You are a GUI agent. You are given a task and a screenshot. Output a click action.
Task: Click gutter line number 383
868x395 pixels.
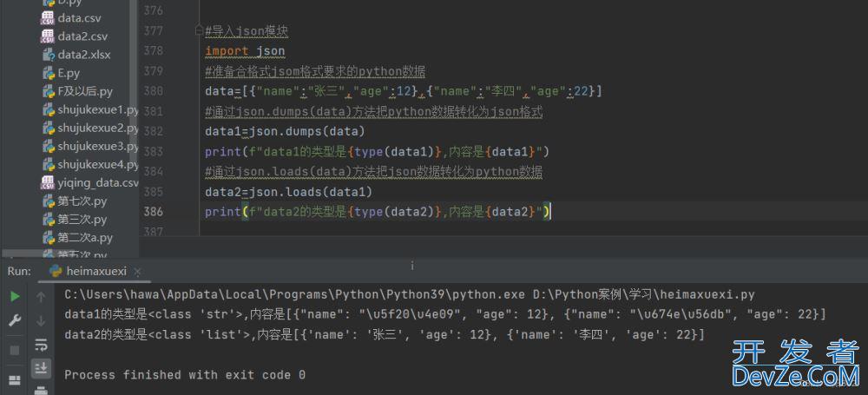pyautogui.click(x=153, y=151)
